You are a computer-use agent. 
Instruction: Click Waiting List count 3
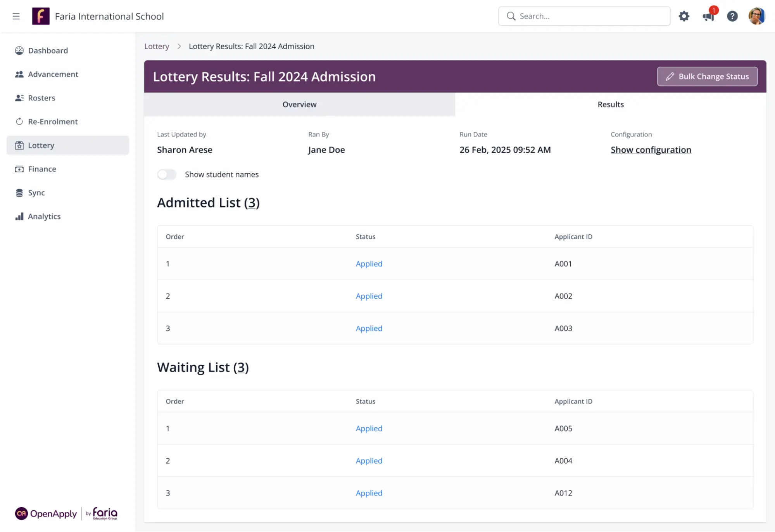(241, 368)
